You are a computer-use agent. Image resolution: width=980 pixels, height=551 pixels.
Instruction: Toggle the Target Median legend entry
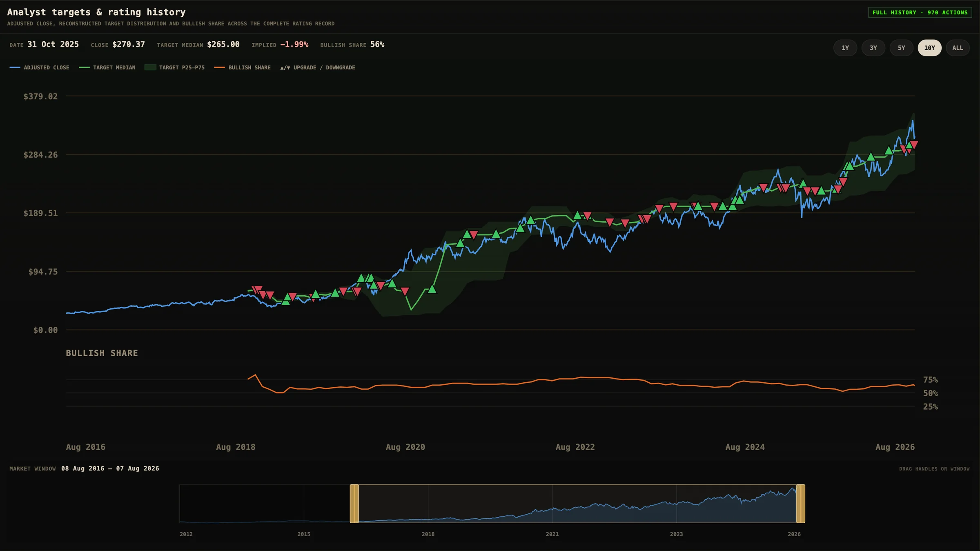tap(107, 67)
